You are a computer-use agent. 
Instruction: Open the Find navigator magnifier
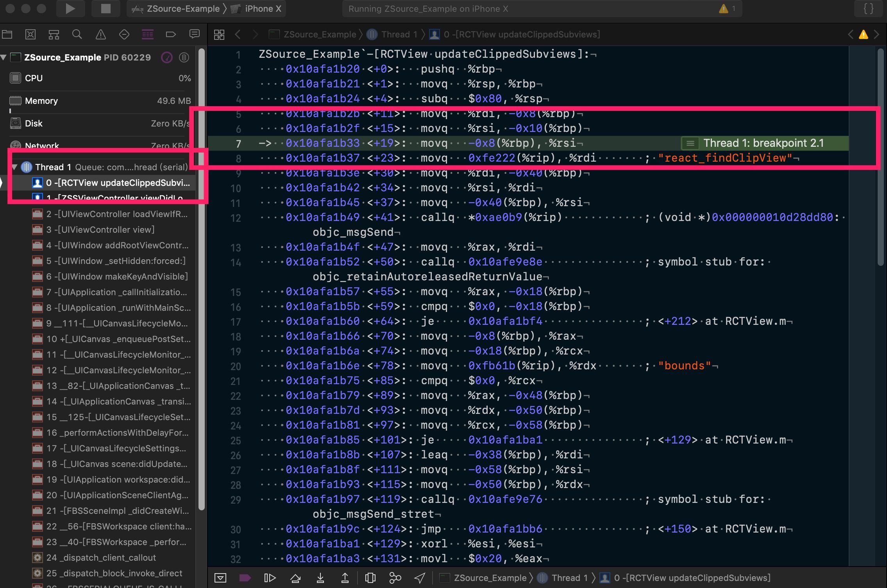(x=77, y=34)
